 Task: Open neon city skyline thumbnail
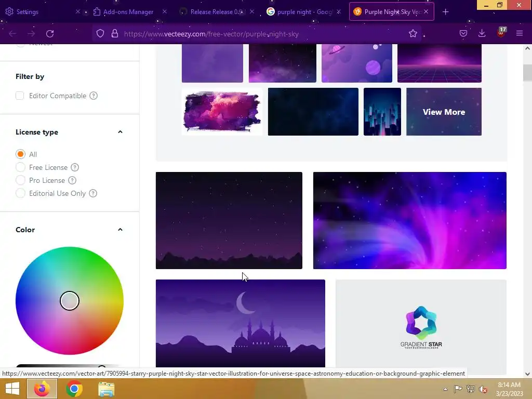pyautogui.click(x=382, y=112)
